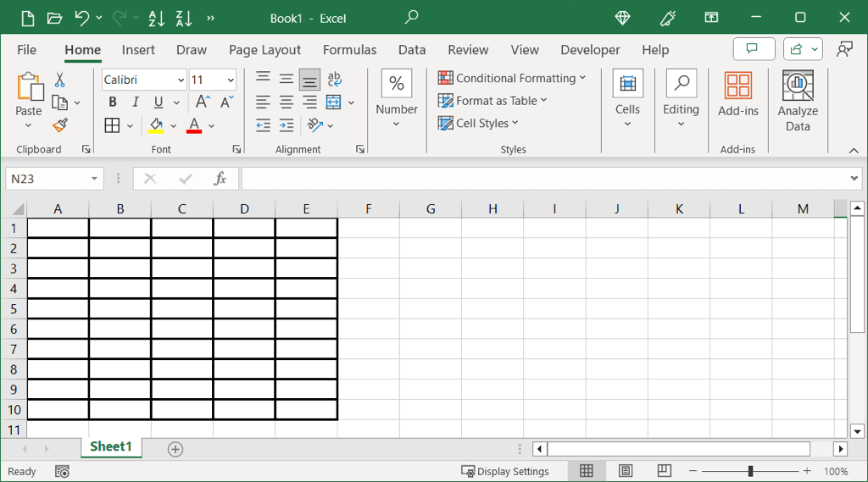This screenshot has height=482, width=868.
Task: Expand the Calibri font name dropdown
Action: [181, 80]
